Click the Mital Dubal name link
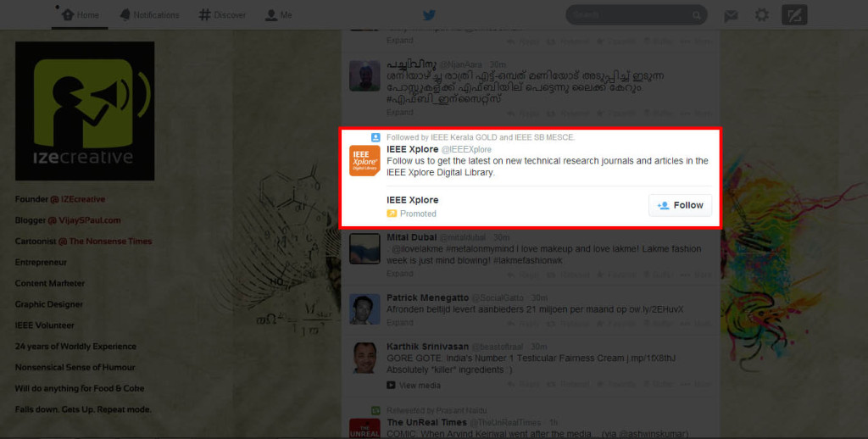This screenshot has height=439, width=868. [411, 237]
